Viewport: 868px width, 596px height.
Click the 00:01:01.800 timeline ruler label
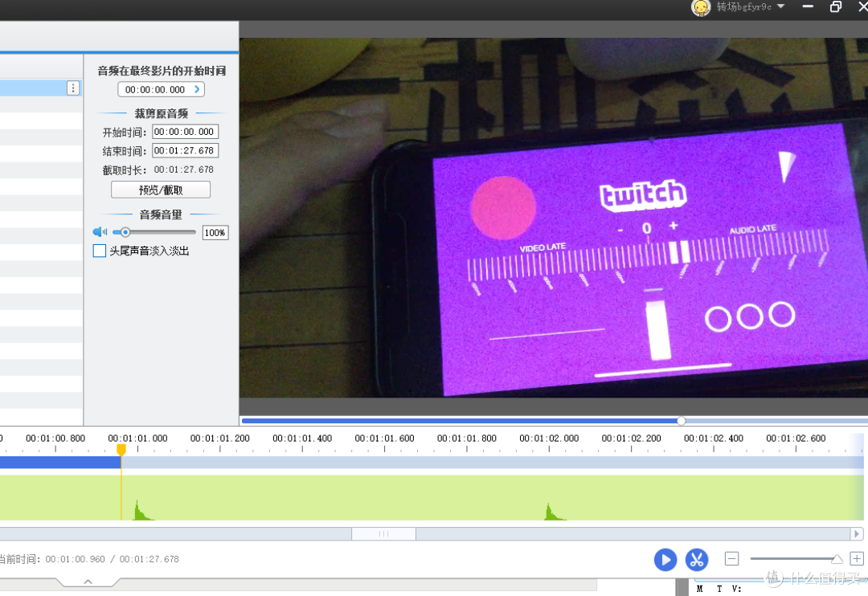[x=467, y=439]
